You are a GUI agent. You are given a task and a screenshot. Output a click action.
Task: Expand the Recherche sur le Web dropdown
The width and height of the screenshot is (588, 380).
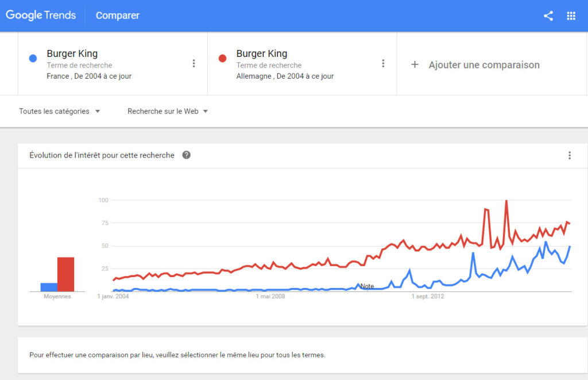point(168,112)
